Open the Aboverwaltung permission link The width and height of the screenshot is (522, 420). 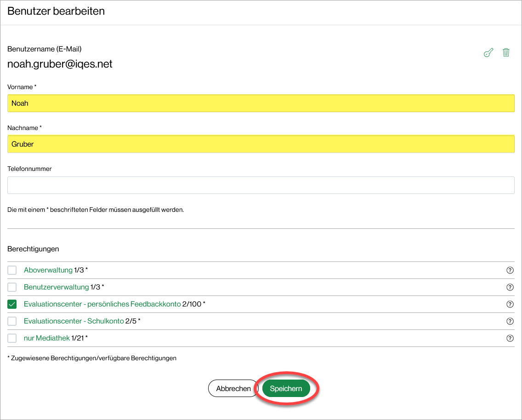(x=48, y=270)
